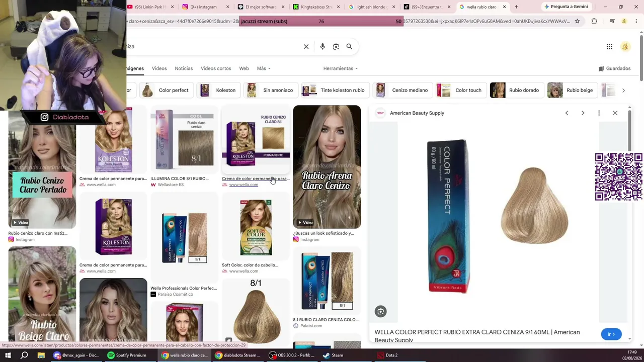Open the Videos search results tab
Viewport: 644px width, 362px height.
159,68
